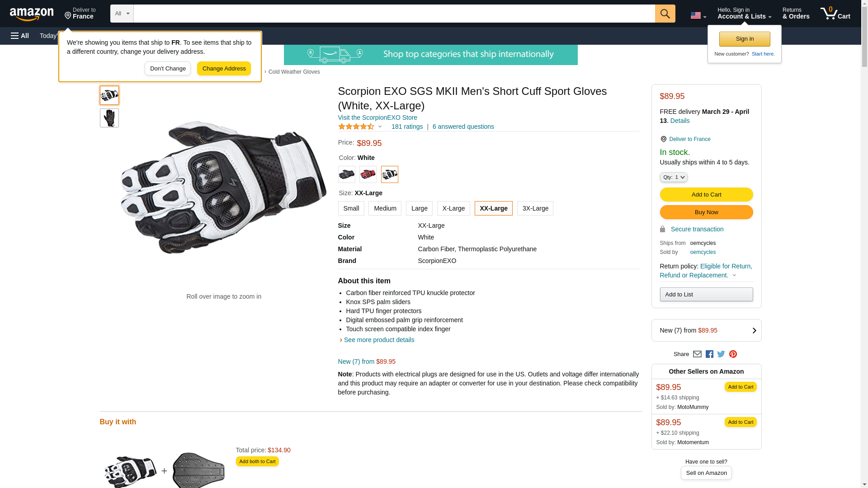Share product via email icon

(x=697, y=354)
